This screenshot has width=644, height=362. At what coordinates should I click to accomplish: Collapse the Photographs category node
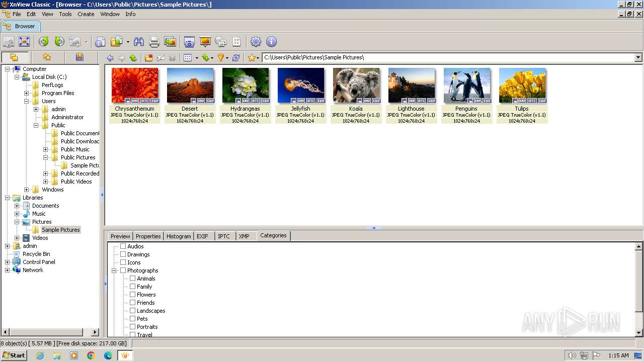point(114,270)
